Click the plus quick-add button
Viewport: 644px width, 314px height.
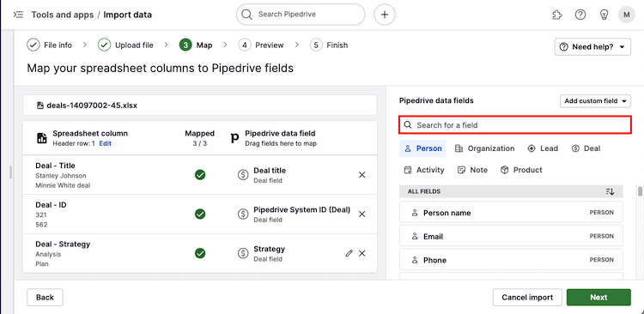point(385,15)
